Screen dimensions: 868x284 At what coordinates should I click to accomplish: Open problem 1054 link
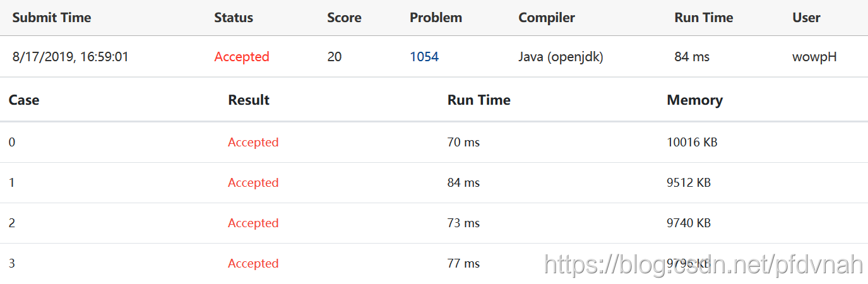pos(424,57)
